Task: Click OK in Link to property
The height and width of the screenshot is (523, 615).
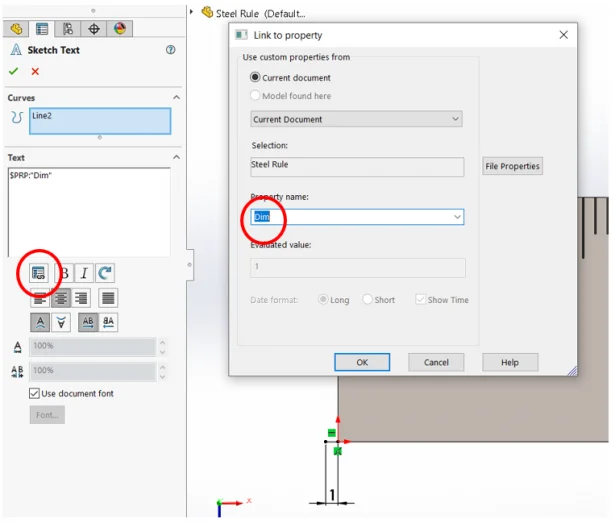Action: tap(362, 362)
